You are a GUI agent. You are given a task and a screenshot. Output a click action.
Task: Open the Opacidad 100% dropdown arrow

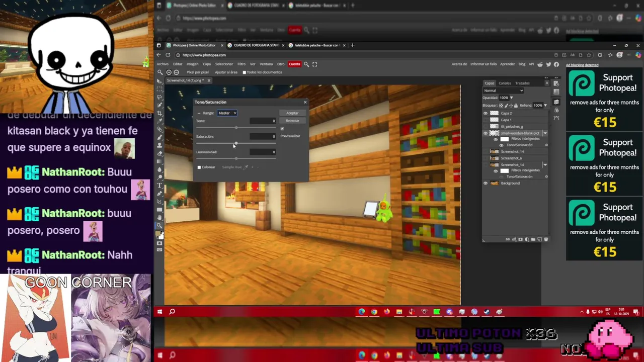tap(512, 98)
